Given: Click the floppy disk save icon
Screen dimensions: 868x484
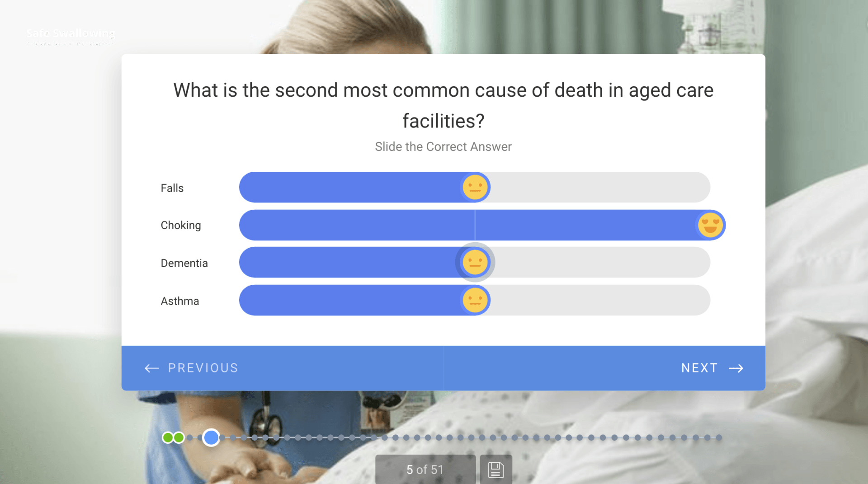Looking at the screenshot, I should pos(495,469).
